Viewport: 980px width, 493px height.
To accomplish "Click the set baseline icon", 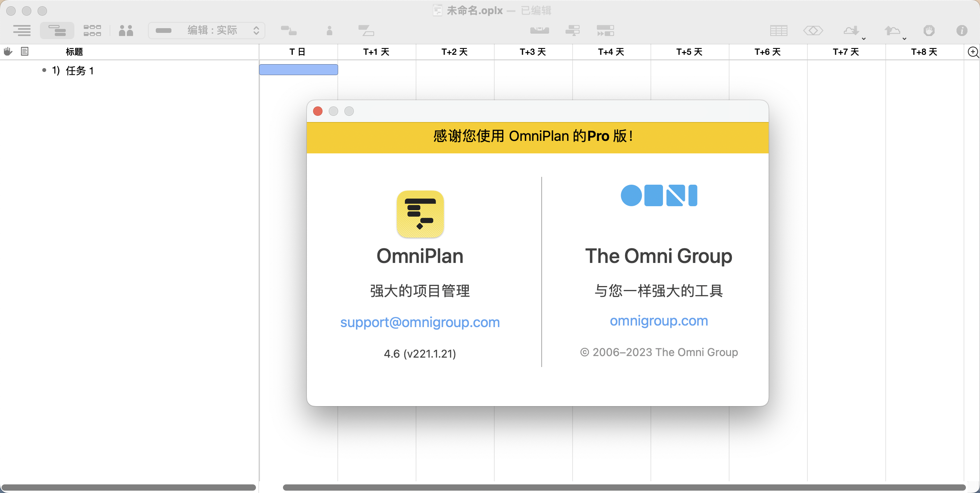I will point(573,31).
